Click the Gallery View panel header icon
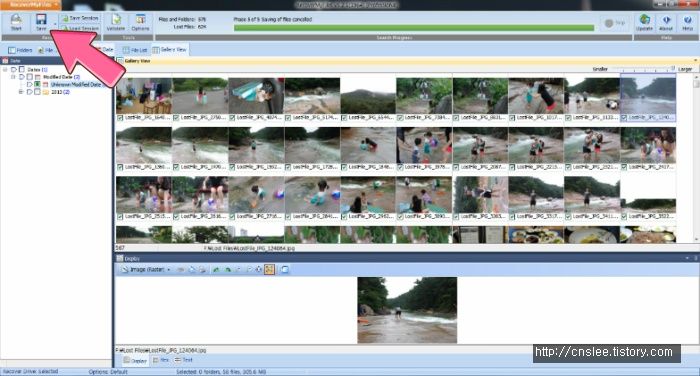 pyautogui.click(x=120, y=61)
